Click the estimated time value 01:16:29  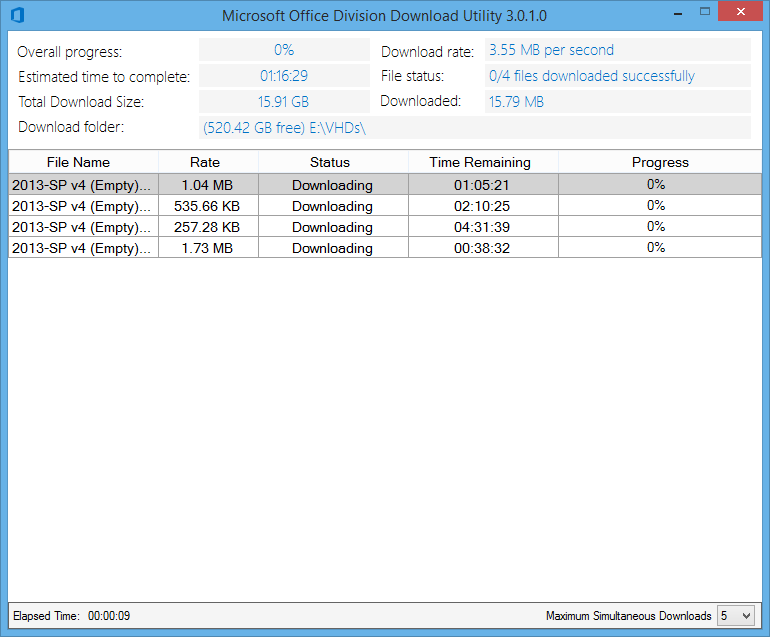click(284, 76)
